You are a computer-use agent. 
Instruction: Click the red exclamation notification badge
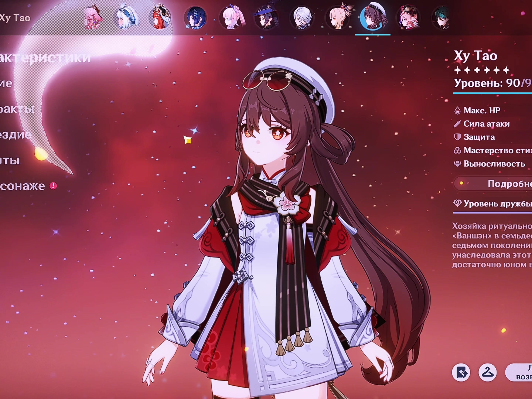53,186
